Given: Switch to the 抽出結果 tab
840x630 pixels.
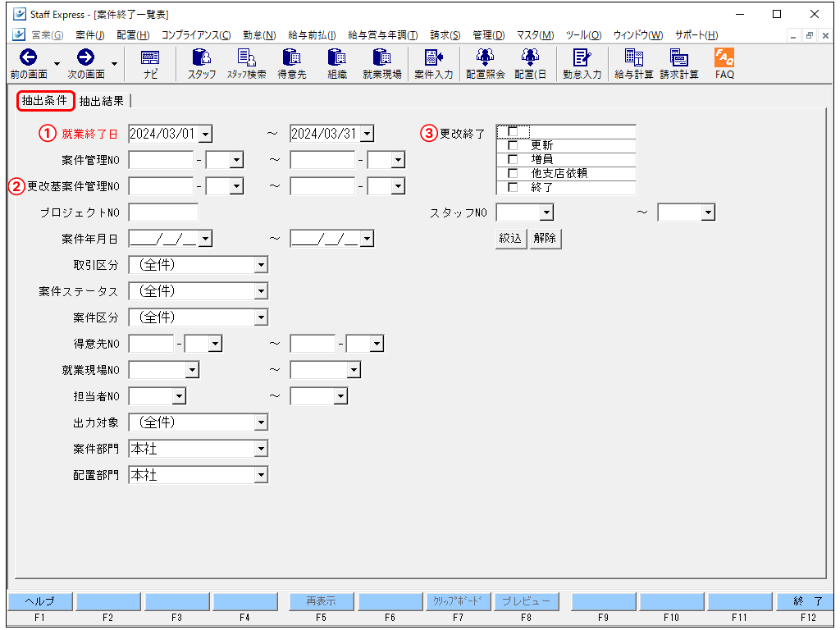Looking at the screenshot, I should tap(102, 101).
